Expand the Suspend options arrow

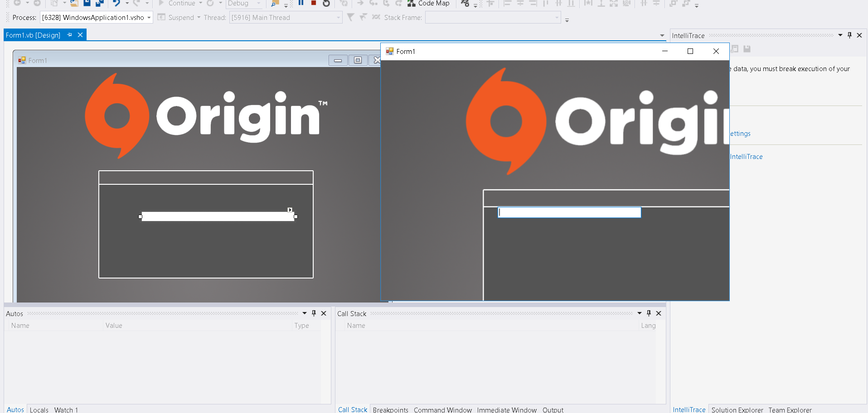pos(199,18)
